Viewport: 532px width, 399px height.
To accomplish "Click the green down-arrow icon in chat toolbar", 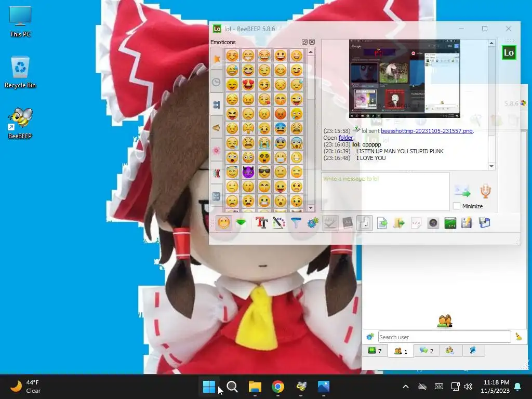I will 241,222.
